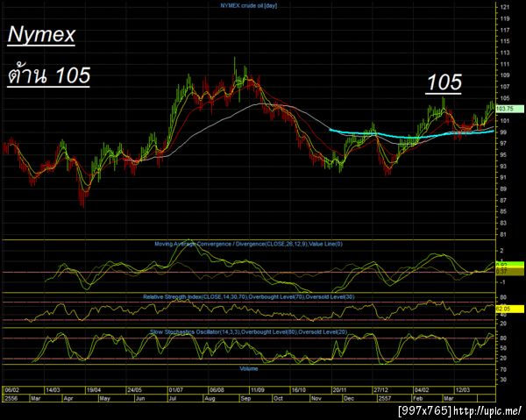The height and width of the screenshot is (420, 526).
Task: Click the Oct month label
Action: pos(278,399)
